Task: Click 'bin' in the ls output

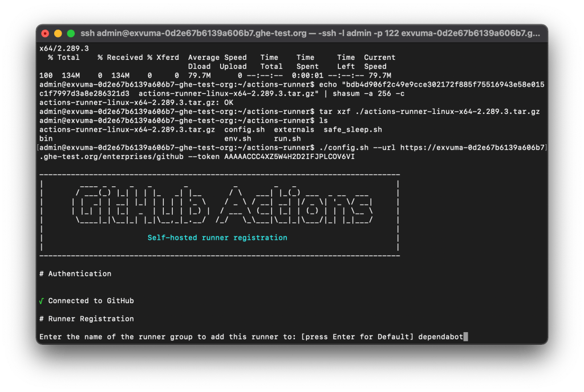Action: click(46, 138)
